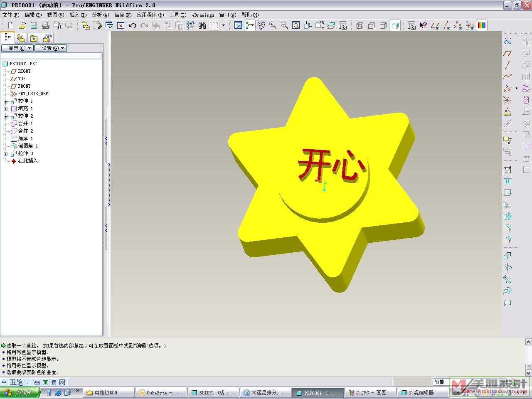
Task: Select the Datum Plane tool in right toolbar
Action: [507, 54]
